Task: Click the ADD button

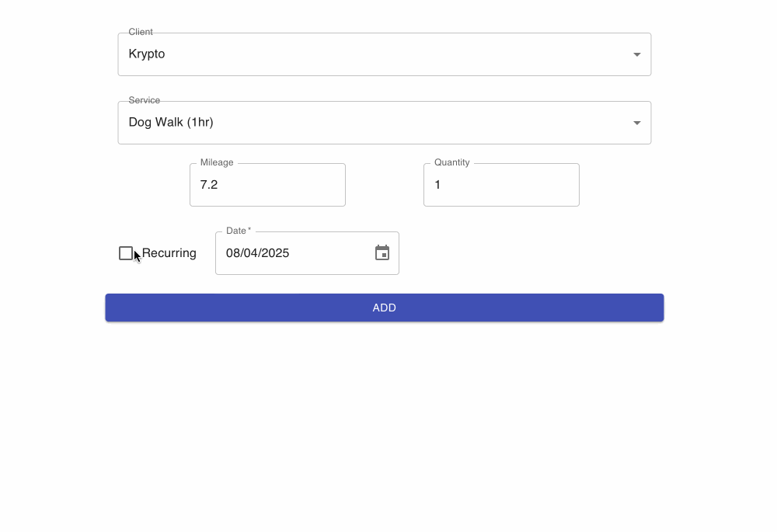Action: (385, 308)
